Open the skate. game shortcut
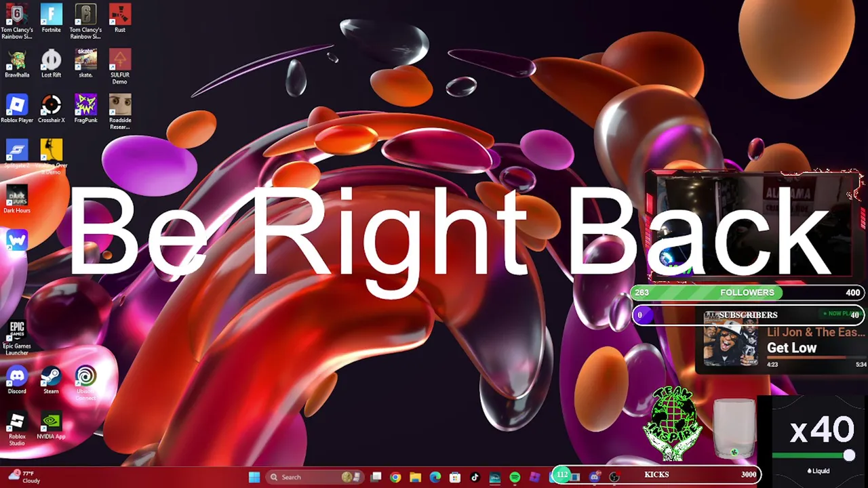 [85, 64]
